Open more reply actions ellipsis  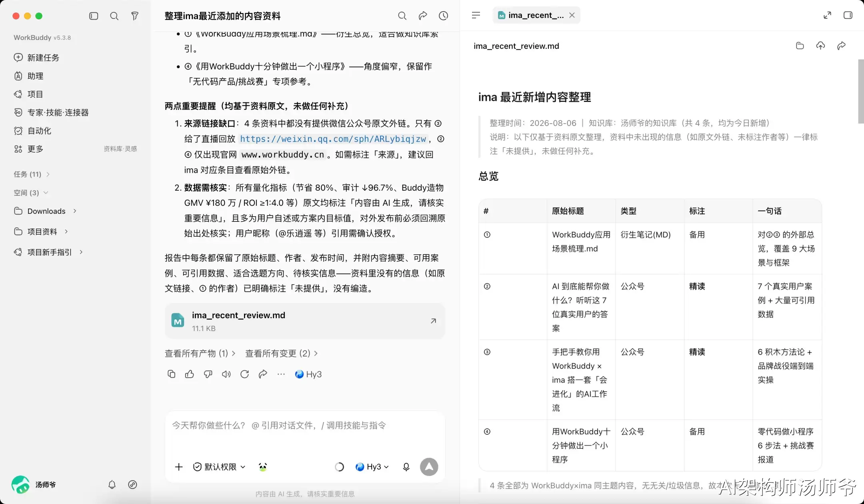tap(281, 374)
